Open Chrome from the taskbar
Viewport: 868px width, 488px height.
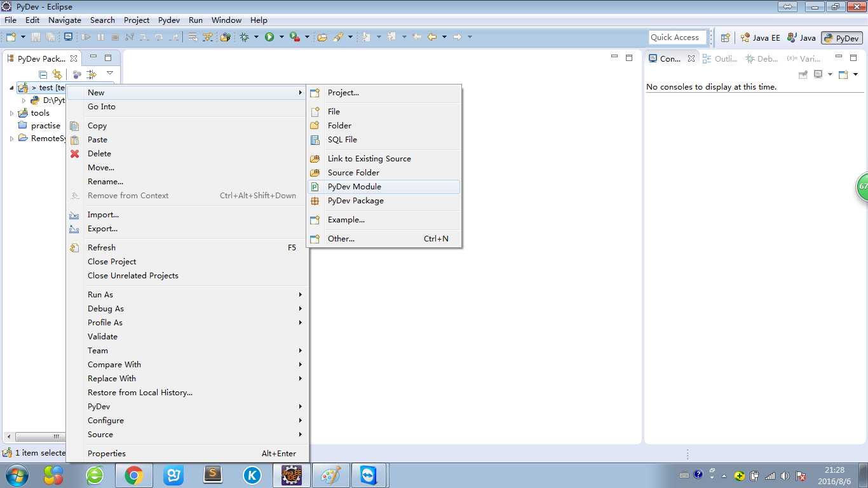pyautogui.click(x=133, y=475)
